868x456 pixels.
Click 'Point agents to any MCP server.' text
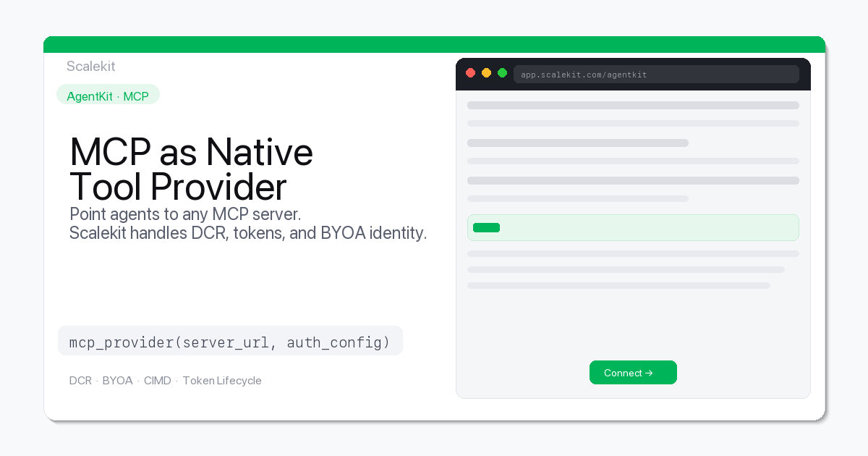tap(185, 214)
